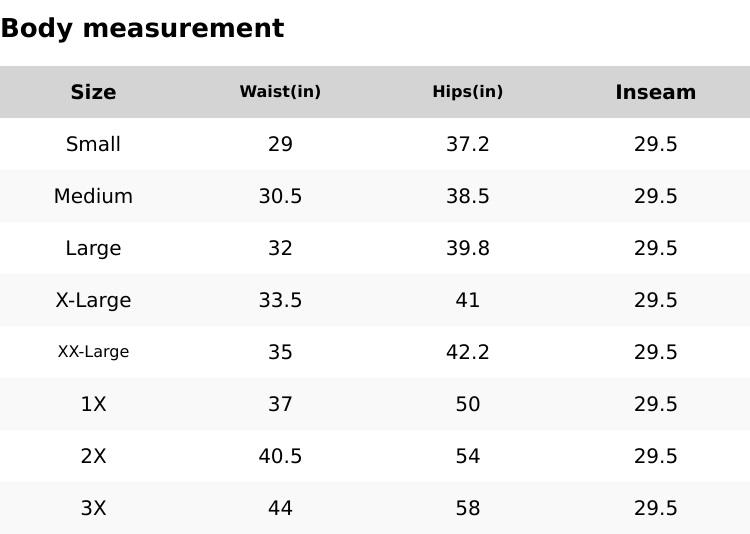This screenshot has width=750, height=534.
Task: Click the XX-Large hips value 42.2
Action: coord(467,352)
